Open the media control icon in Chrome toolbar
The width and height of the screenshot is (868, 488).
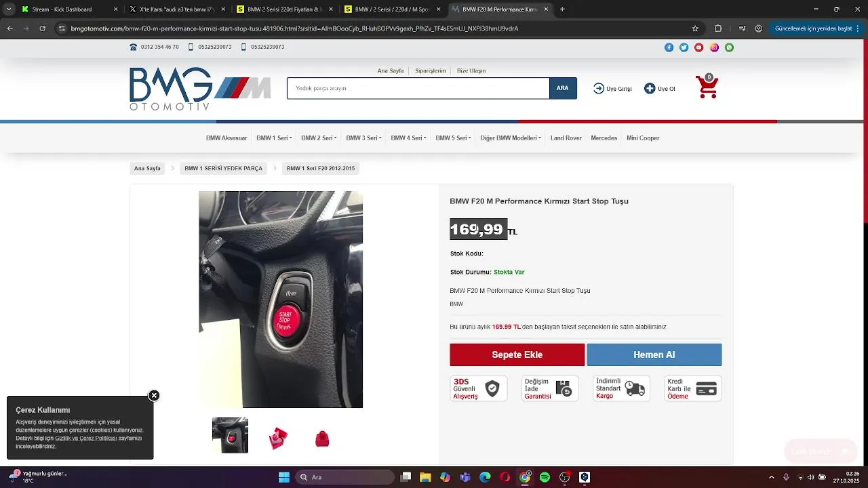(743, 28)
